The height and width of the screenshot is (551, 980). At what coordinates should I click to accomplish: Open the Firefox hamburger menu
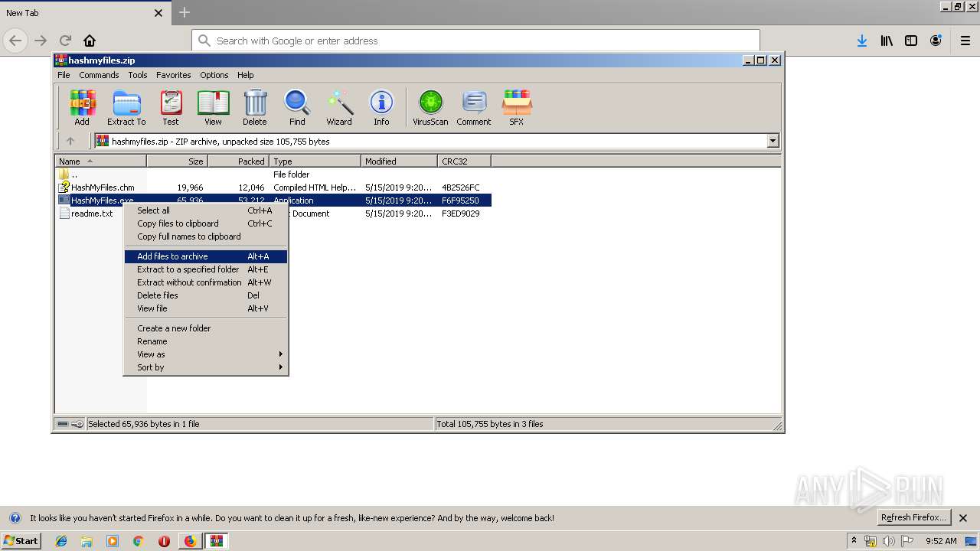coord(965,41)
